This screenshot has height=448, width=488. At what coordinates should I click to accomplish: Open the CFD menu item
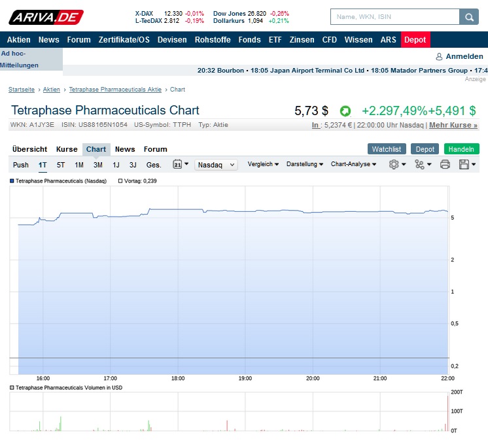pyautogui.click(x=329, y=40)
